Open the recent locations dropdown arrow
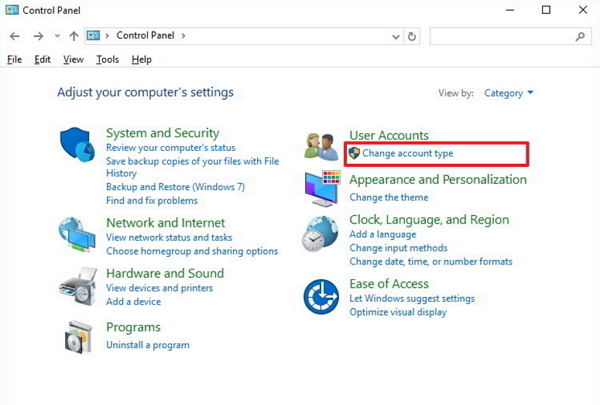The width and height of the screenshot is (600, 405). pos(57,36)
